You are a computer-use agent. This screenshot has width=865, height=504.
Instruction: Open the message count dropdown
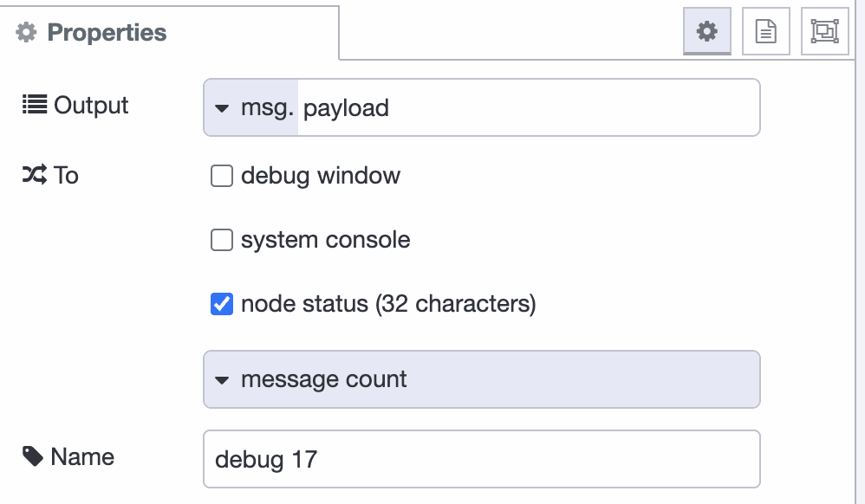tap(481, 379)
